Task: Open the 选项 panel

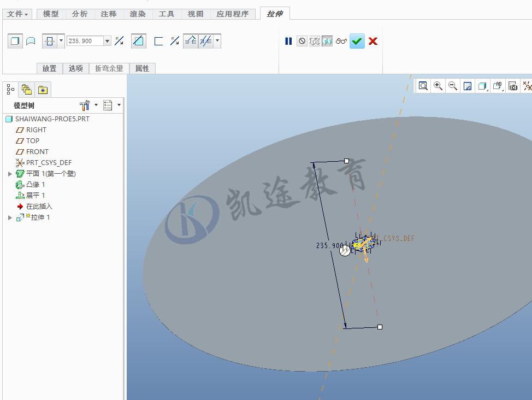Action: click(76, 68)
